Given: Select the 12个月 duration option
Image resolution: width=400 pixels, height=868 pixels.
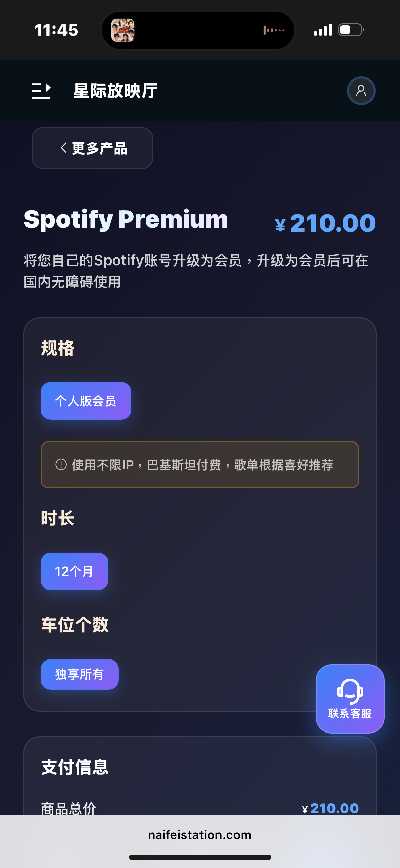Looking at the screenshot, I should pos(74,571).
